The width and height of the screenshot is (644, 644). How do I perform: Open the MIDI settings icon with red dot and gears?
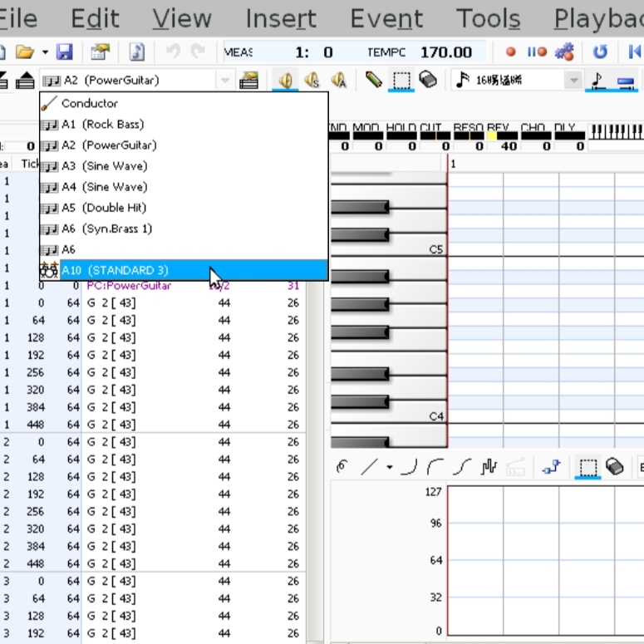click(x=565, y=52)
